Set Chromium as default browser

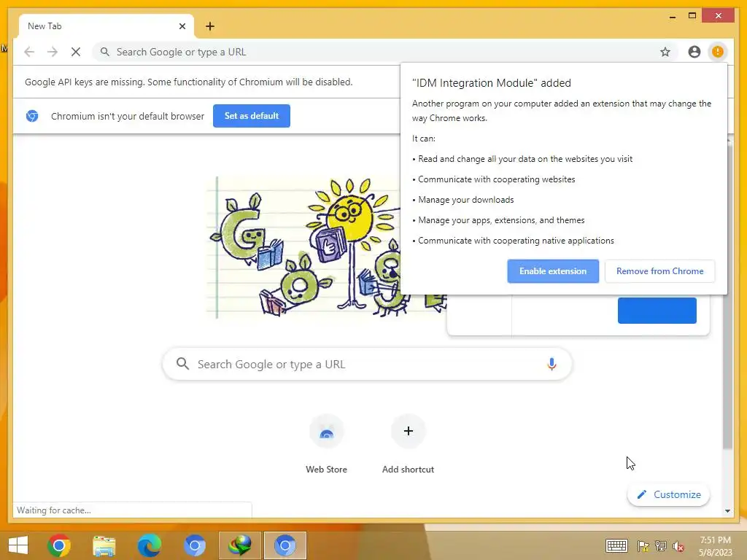click(252, 116)
